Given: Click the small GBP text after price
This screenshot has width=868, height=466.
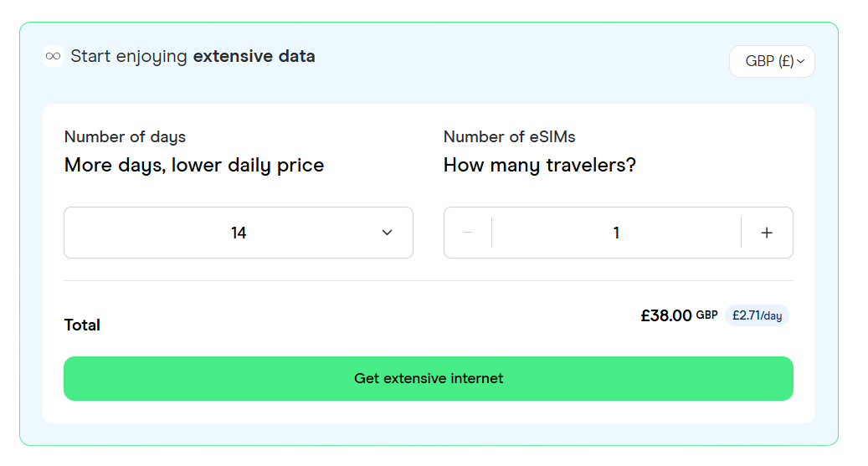Looking at the screenshot, I should (706, 315).
